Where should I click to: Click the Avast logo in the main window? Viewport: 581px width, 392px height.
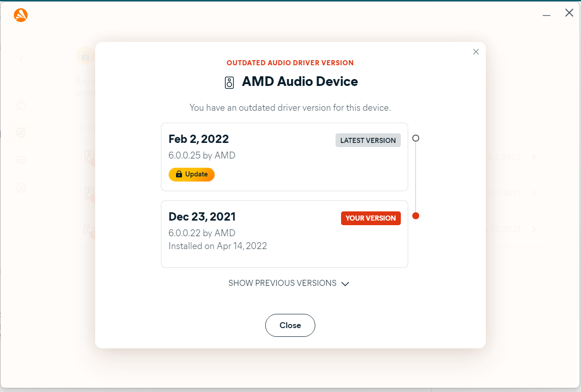coord(21,15)
